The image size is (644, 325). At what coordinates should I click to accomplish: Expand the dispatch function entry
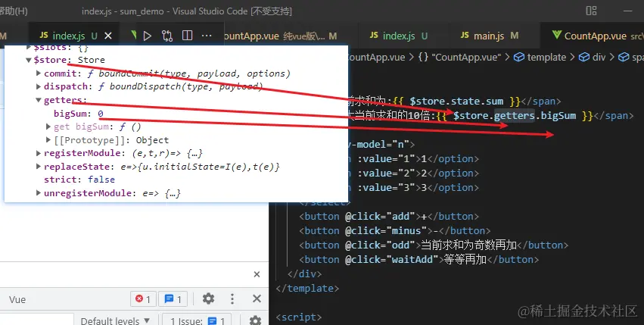(38, 86)
